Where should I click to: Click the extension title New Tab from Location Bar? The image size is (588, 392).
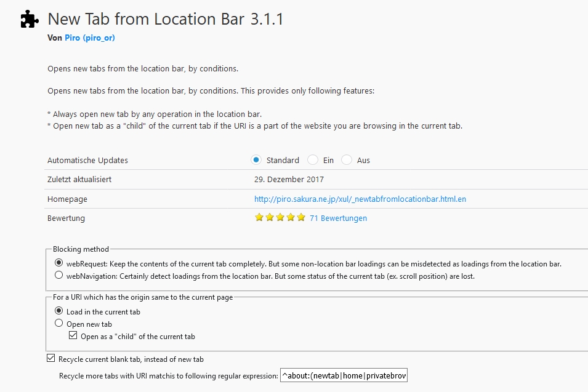tap(165, 19)
